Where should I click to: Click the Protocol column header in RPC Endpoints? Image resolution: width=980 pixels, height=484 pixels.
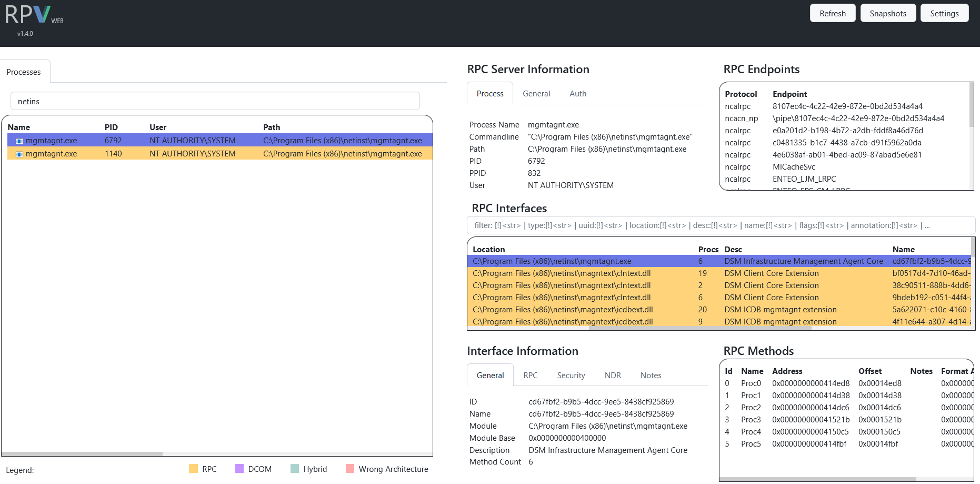pyautogui.click(x=741, y=94)
